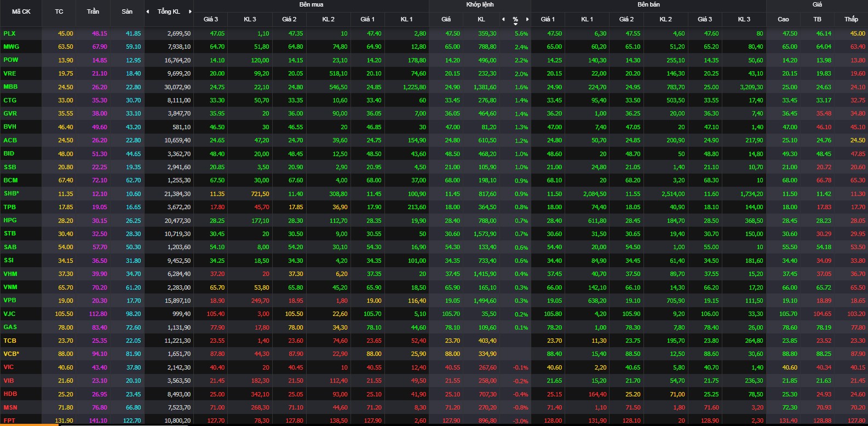
Task: Click KL 1 header under Bên bán
Action: [587, 19]
